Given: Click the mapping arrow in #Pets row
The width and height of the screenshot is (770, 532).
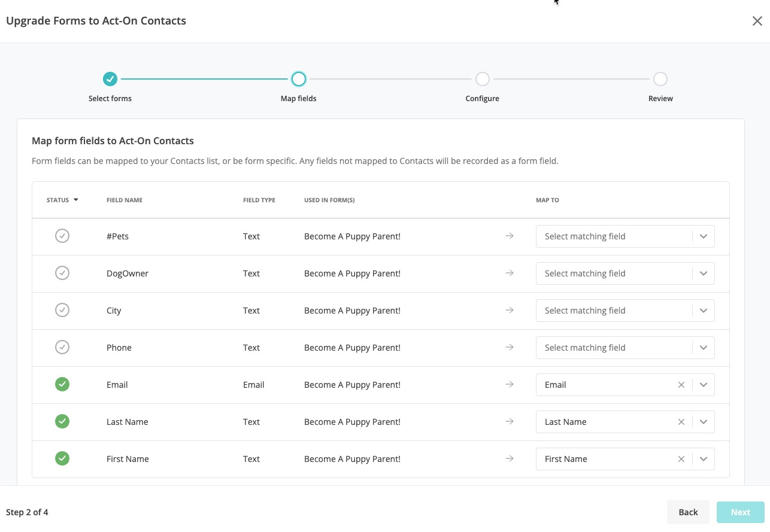Looking at the screenshot, I should pos(510,236).
